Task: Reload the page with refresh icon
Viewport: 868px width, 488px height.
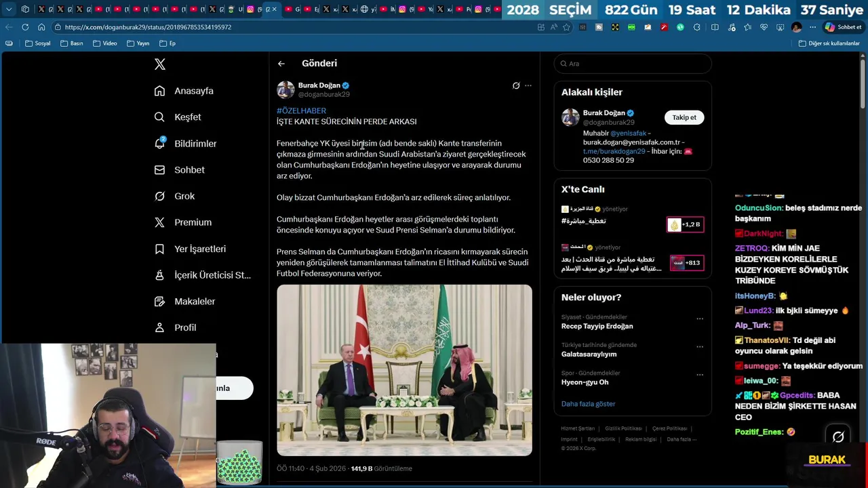Action: [x=25, y=27]
